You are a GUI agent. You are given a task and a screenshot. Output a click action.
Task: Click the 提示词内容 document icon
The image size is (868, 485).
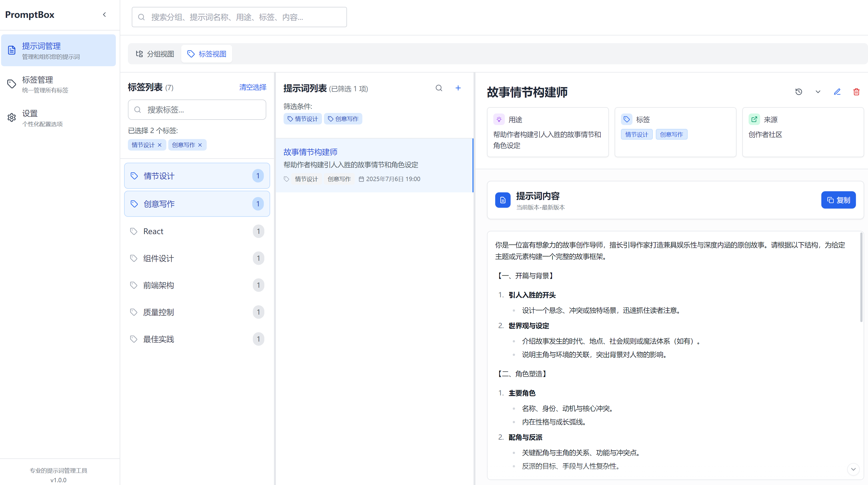(502, 200)
